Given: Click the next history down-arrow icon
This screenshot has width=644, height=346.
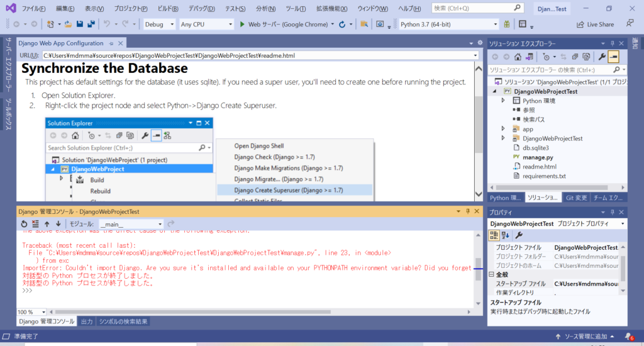Looking at the screenshot, I should click(58, 224).
